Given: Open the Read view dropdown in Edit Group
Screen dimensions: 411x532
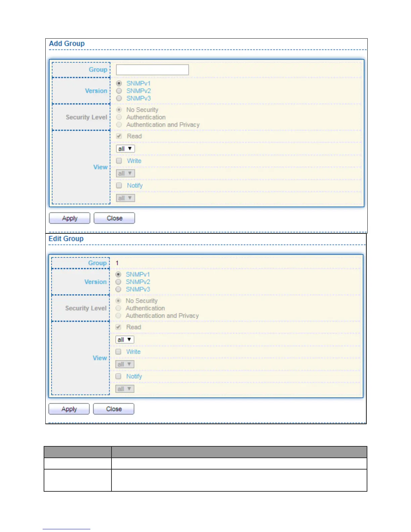Looking at the screenshot, I should coord(125,340).
